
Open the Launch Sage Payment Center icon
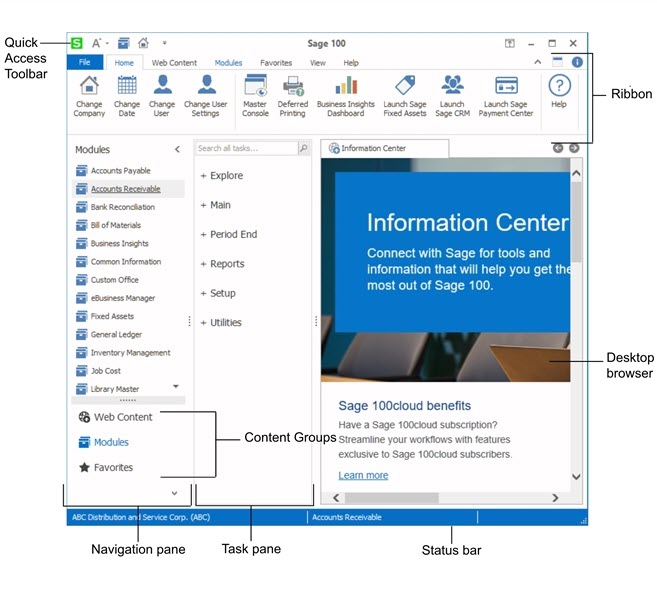[x=506, y=87]
